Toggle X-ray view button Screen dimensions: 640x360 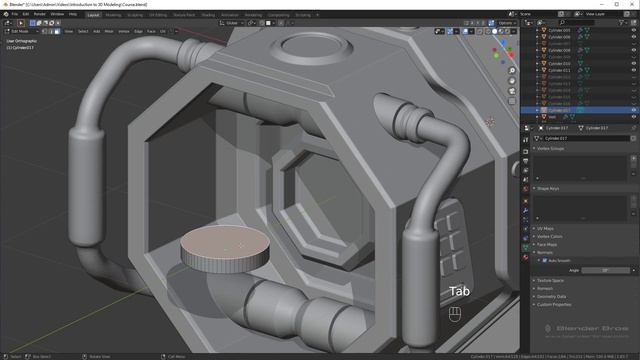click(x=480, y=31)
